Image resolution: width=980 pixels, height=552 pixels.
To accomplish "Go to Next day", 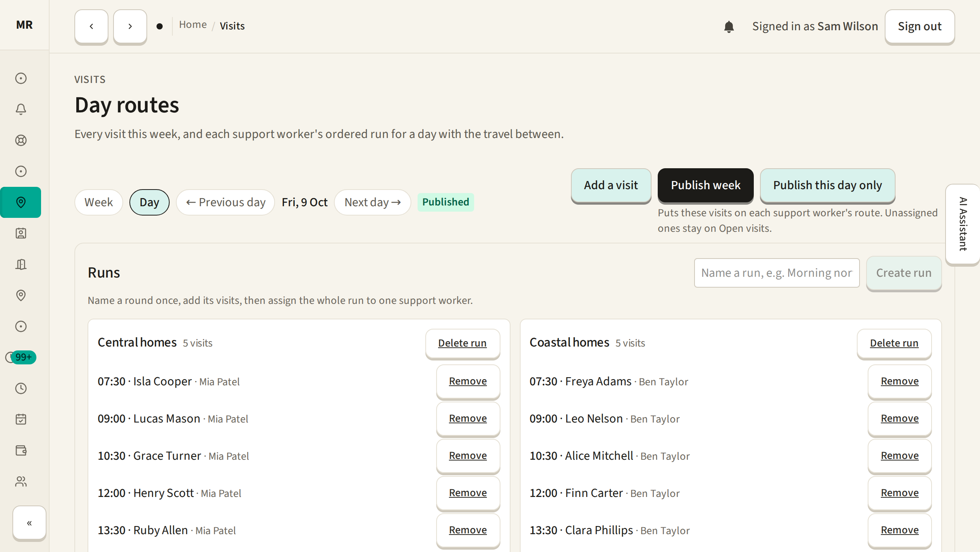I will (x=373, y=202).
